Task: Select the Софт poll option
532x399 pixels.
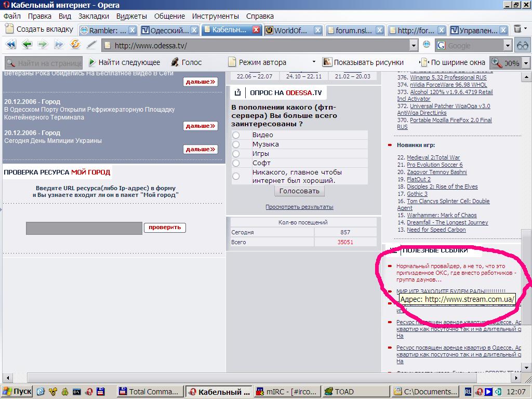Action: [x=236, y=163]
